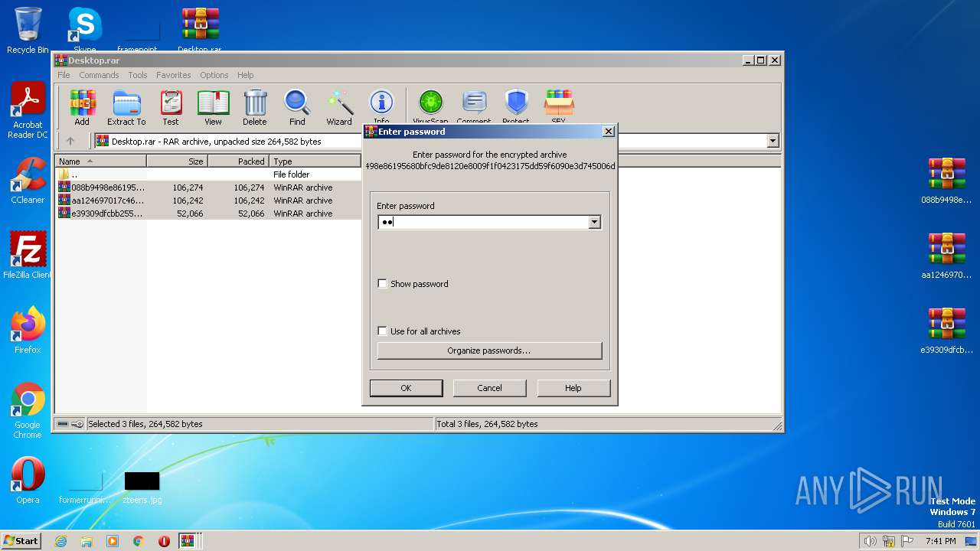Click the up one level arrow
980x551 pixels.
(70, 141)
